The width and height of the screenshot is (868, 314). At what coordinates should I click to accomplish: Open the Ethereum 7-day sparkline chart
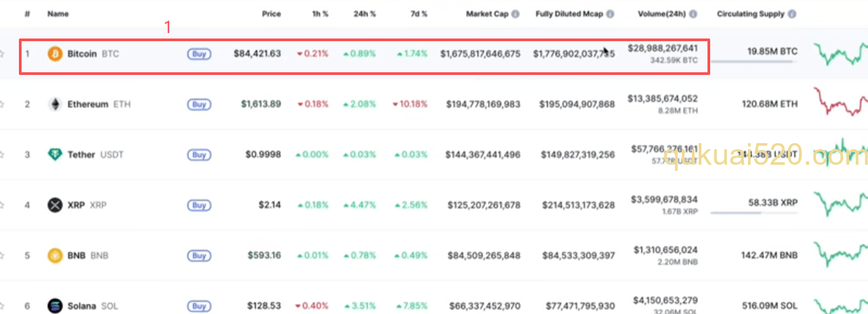[840, 103]
